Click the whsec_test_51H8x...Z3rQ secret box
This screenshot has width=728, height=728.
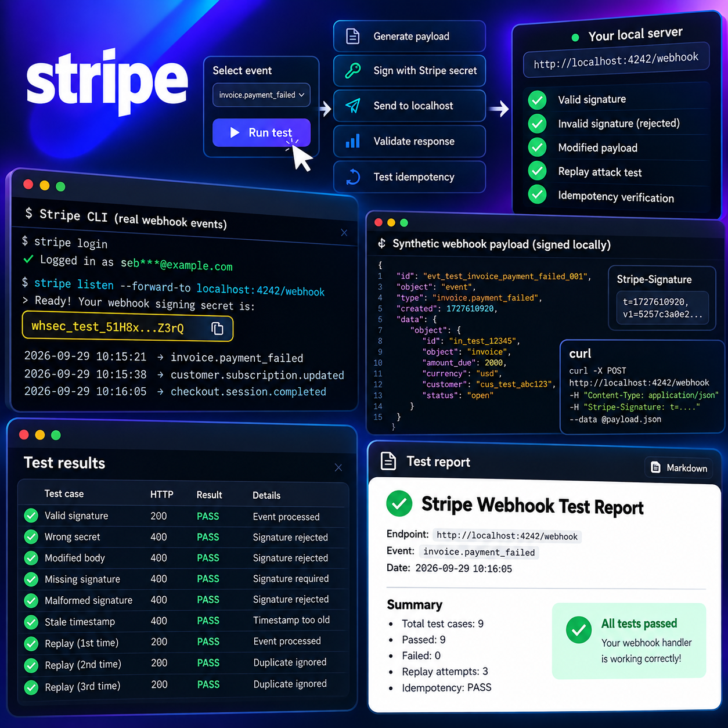coord(128,327)
